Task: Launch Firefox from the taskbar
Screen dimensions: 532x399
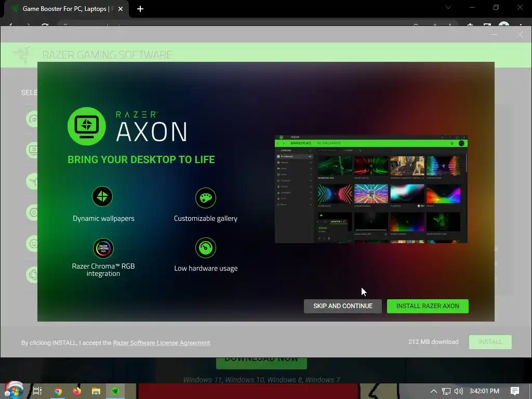Action: click(77, 391)
